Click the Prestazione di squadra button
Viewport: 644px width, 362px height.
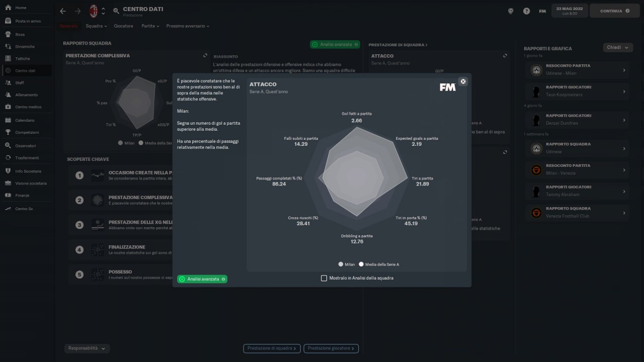click(x=272, y=348)
